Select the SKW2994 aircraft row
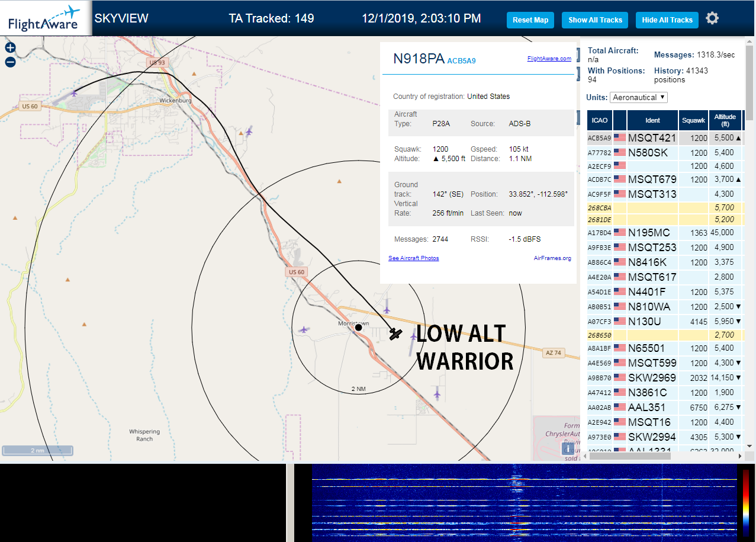This screenshot has width=756, height=542. [x=665, y=437]
